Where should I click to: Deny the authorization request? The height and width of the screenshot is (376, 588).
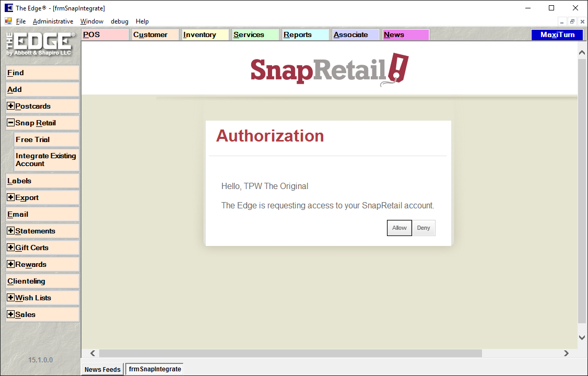(424, 228)
